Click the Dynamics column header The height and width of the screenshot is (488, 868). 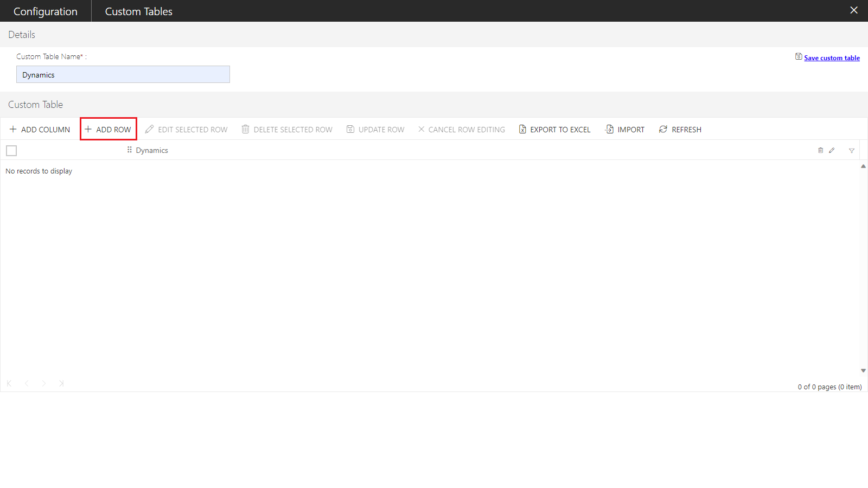click(152, 151)
